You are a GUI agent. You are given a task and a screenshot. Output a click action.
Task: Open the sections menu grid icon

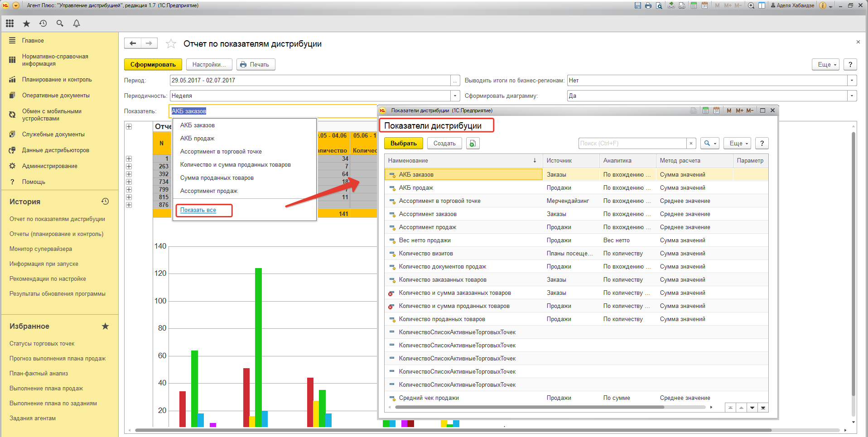coord(10,23)
